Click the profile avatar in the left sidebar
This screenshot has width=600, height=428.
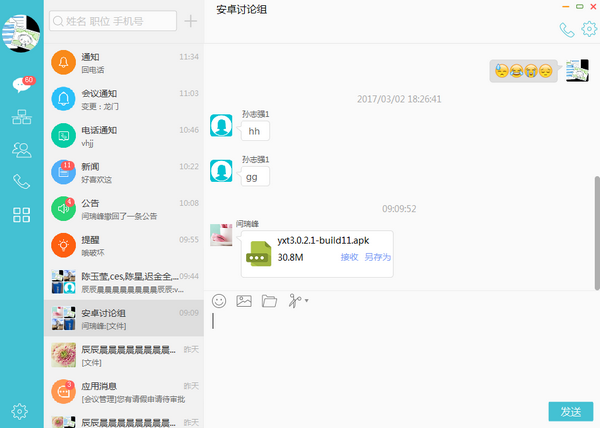tap(21, 33)
